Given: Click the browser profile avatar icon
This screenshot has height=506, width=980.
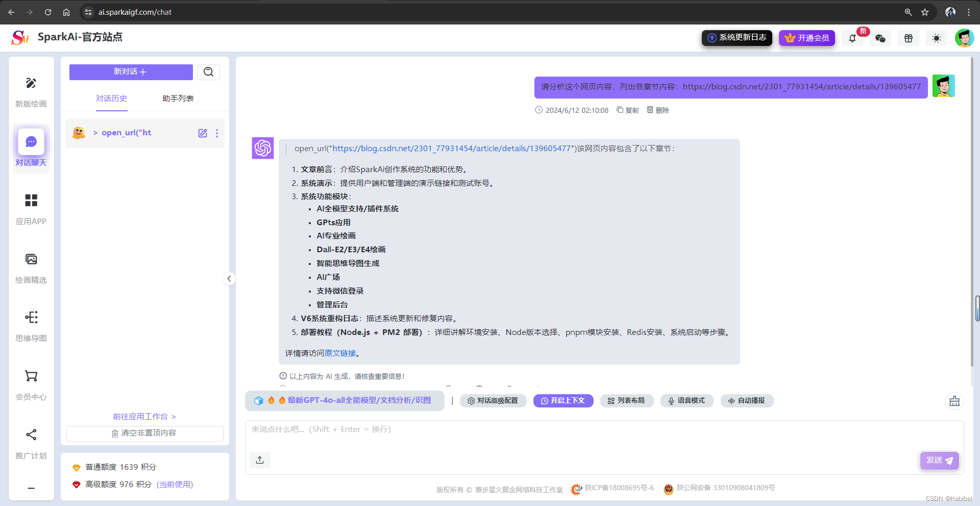Looking at the screenshot, I should [x=950, y=12].
